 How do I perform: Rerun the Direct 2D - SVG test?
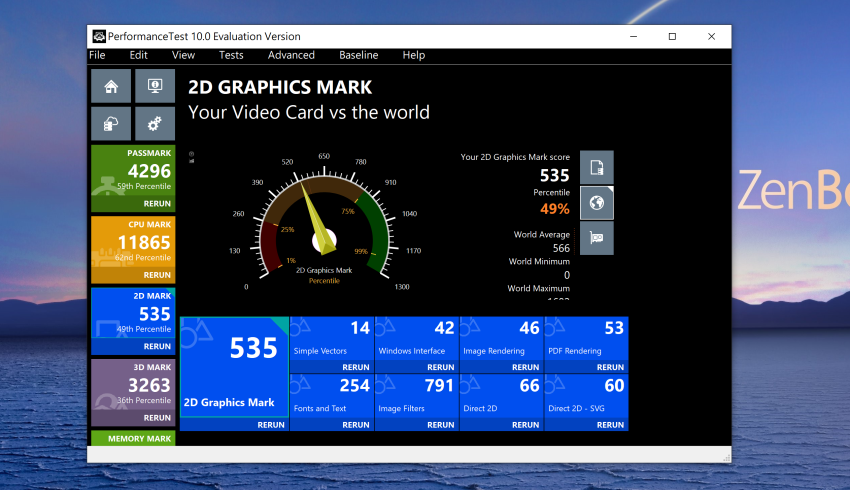(x=610, y=425)
